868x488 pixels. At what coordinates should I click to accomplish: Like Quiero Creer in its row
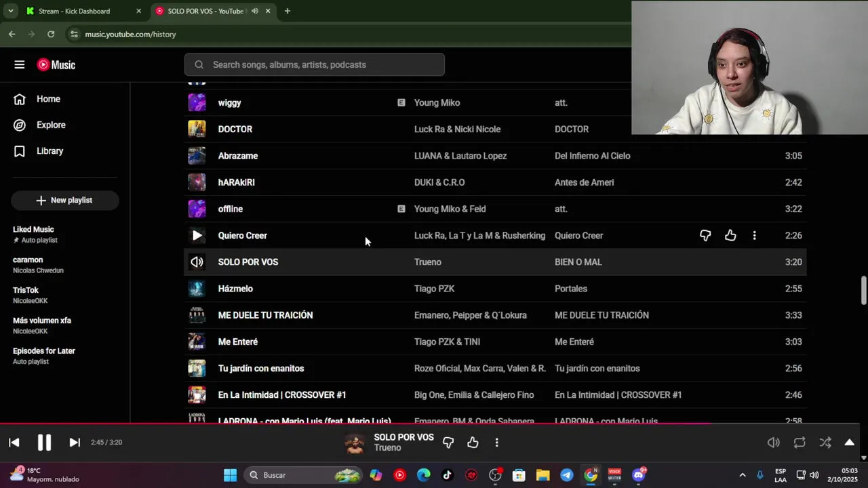pyautogui.click(x=730, y=235)
